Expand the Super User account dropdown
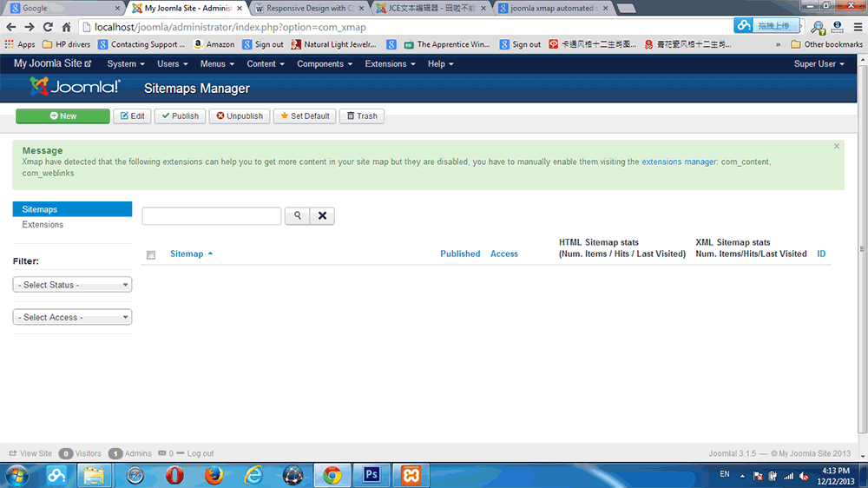 [x=819, y=63]
